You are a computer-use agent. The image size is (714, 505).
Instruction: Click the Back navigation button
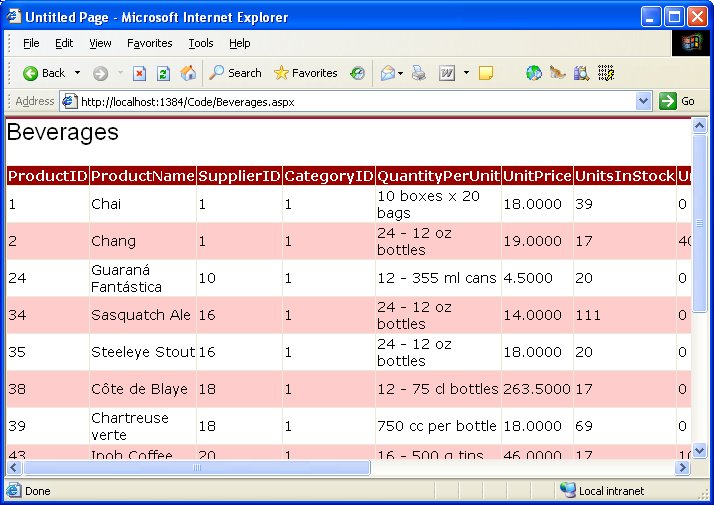44,73
